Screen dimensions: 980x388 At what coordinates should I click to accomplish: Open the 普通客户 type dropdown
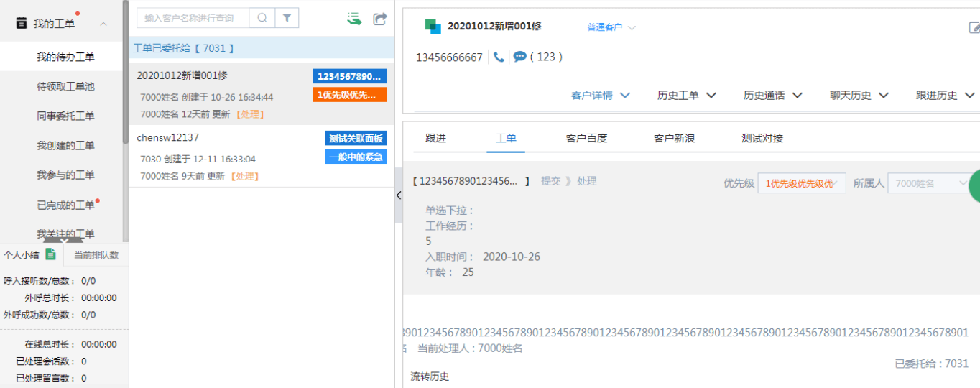pos(611,27)
